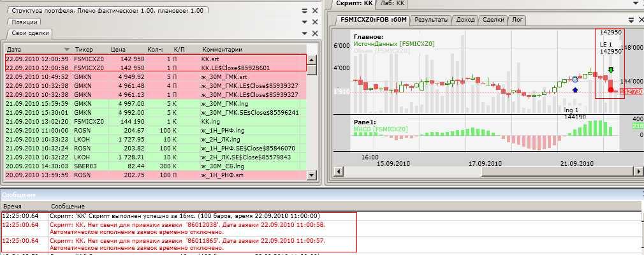
Task: Open the Позиции panel dropdown arrow
Action: pos(304,22)
